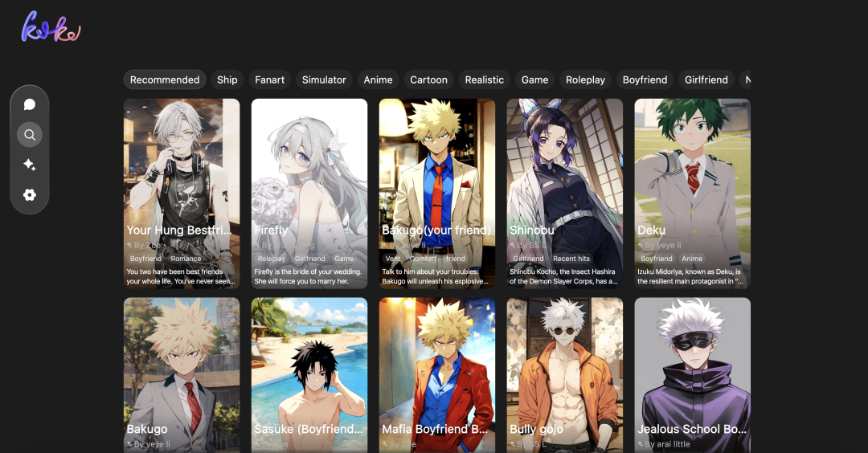Screen dimensions: 868x453
Task: Open the Bakugo card by yeye li
Action: point(182,376)
